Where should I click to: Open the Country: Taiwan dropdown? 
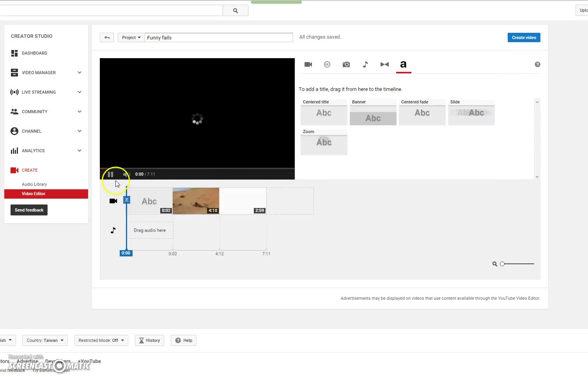[45, 340]
